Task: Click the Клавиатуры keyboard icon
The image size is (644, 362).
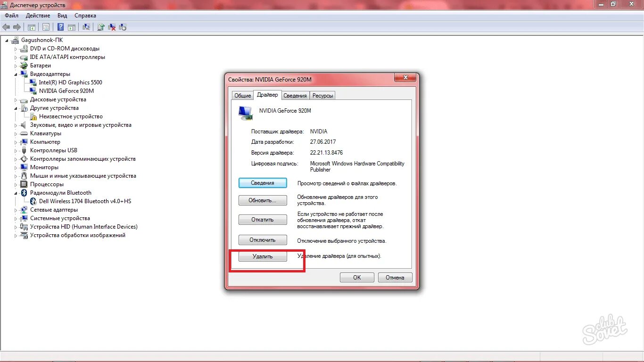Action: [24, 133]
